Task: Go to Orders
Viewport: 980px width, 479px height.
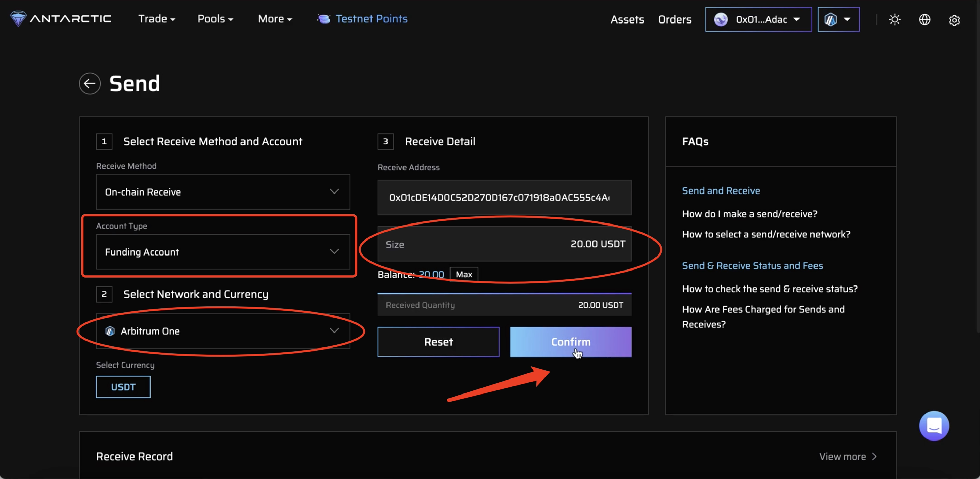Action: [x=675, y=19]
